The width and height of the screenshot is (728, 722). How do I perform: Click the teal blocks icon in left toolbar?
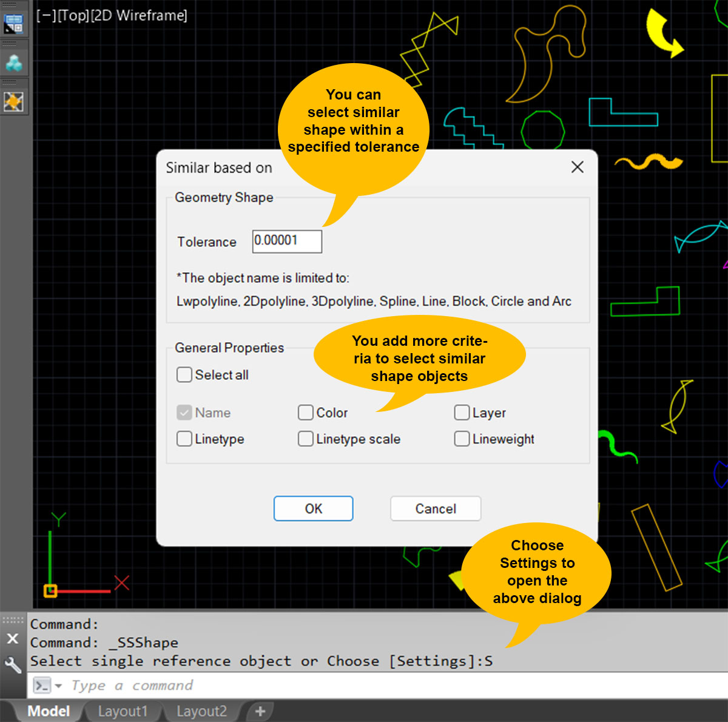[x=13, y=62]
